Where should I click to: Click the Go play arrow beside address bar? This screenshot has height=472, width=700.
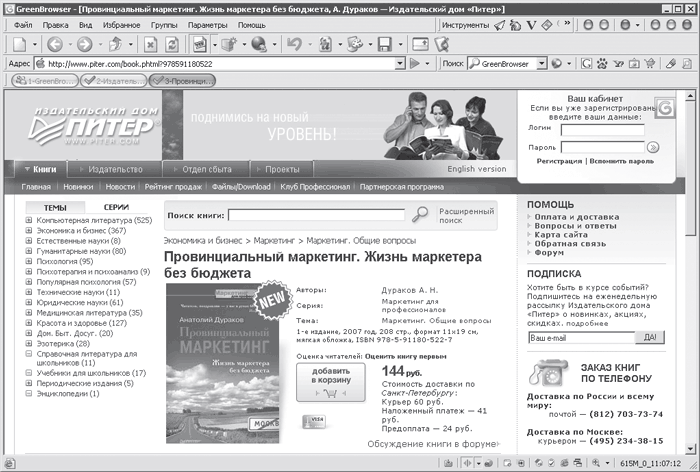[x=415, y=64]
